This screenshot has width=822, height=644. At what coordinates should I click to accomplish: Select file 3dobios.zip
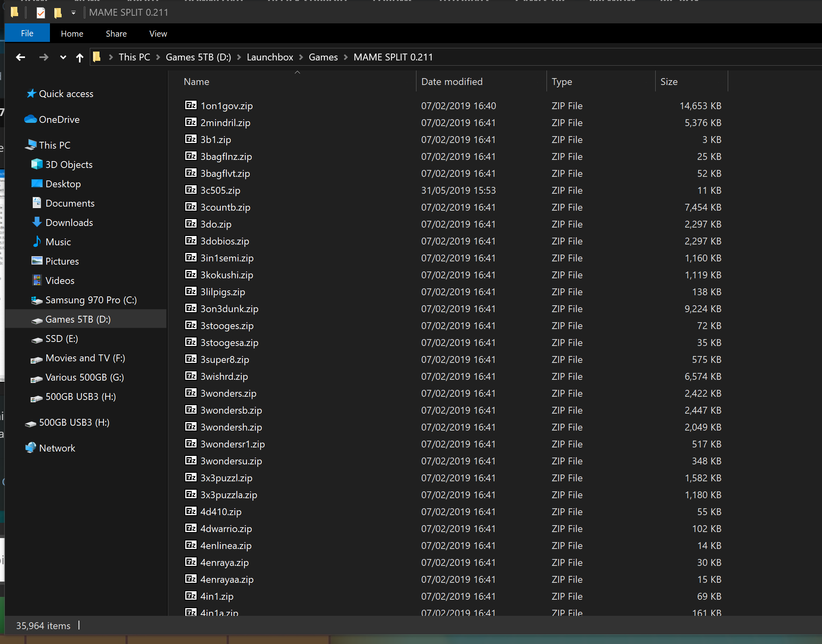[x=225, y=241]
